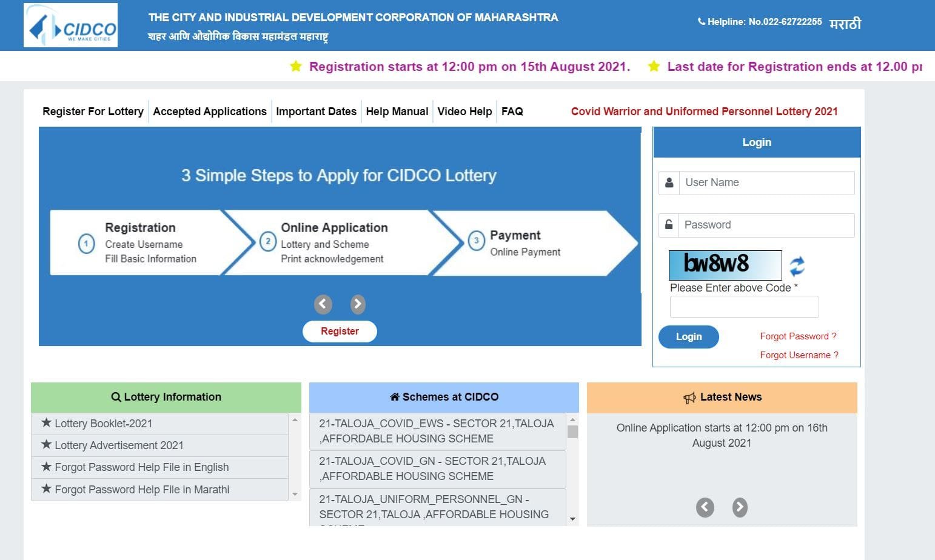935x560 pixels.
Task: Click scroll-up arrow in Schemes list
Action: [572, 419]
